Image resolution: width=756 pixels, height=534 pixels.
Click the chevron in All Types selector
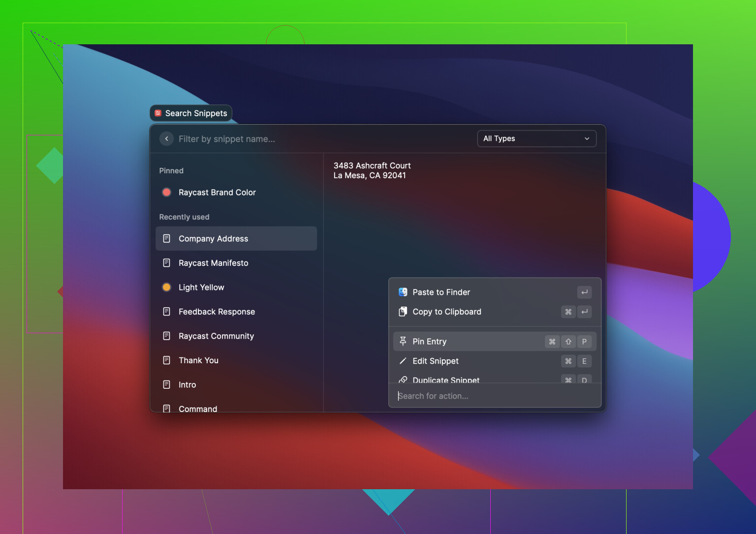587,139
